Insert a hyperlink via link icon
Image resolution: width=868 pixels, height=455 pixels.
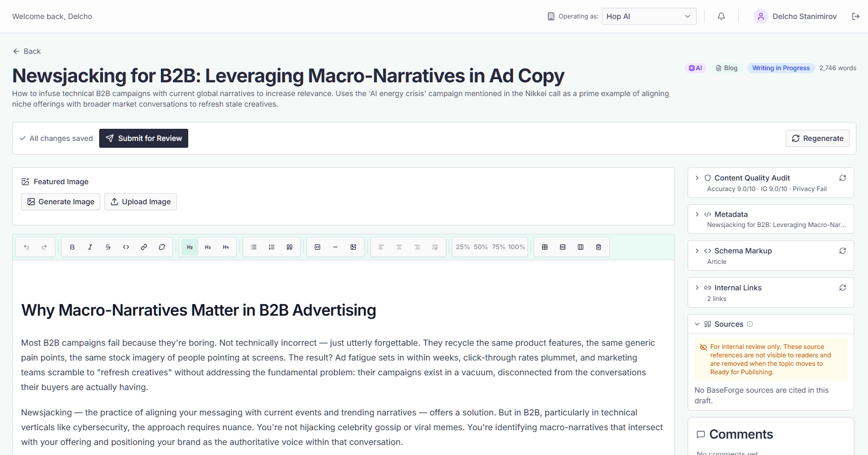(x=144, y=247)
